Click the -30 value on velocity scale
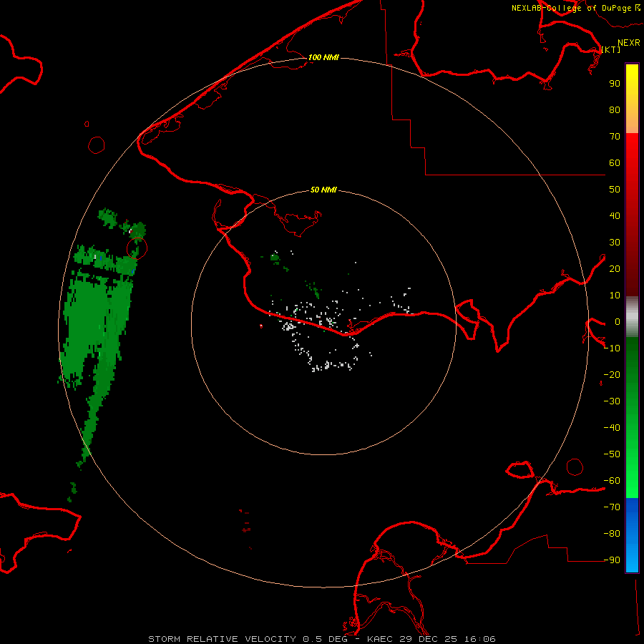This screenshot has width=644, height=644. click(612, 401)
